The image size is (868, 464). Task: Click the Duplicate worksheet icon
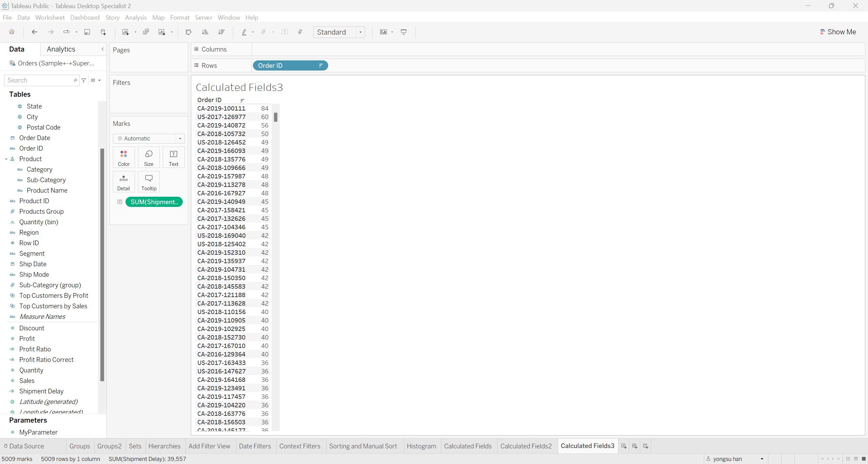(146, 32)
